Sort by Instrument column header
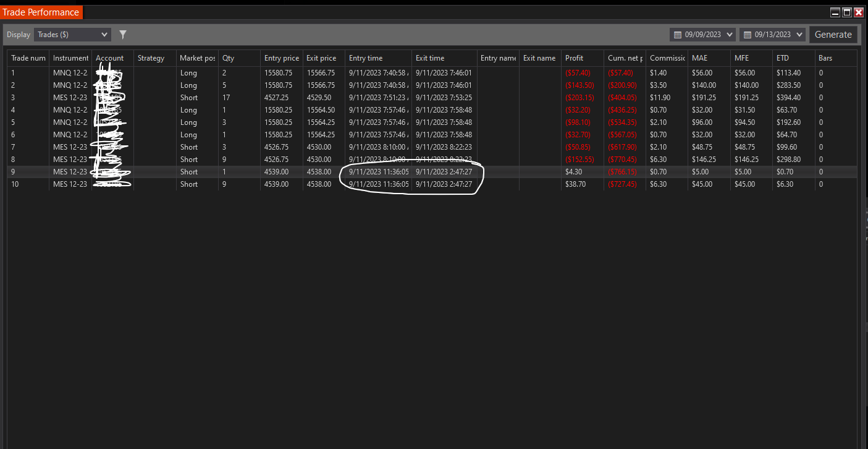This screenshot has height=449, width=868. 70,58
